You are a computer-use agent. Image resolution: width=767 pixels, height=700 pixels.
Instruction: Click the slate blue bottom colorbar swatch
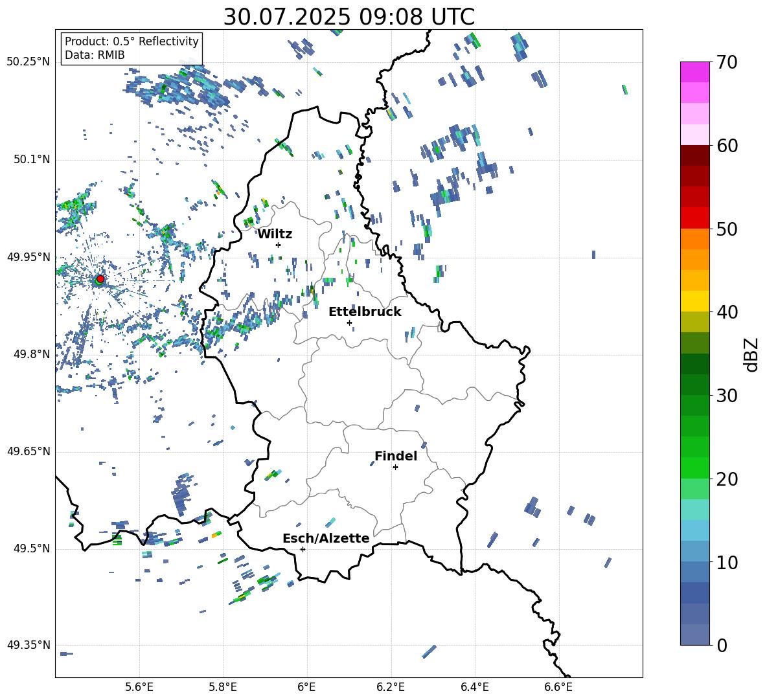tap(694, 635)
